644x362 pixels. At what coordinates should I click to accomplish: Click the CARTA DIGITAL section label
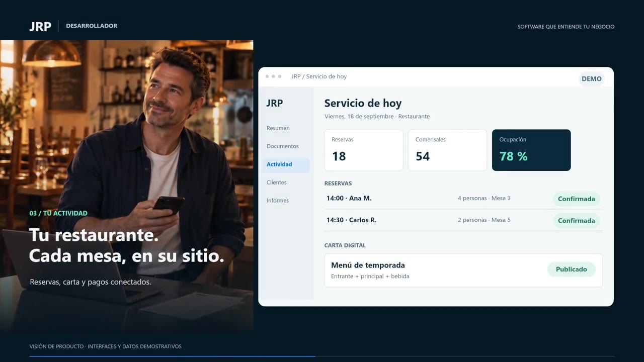point(345,246)
